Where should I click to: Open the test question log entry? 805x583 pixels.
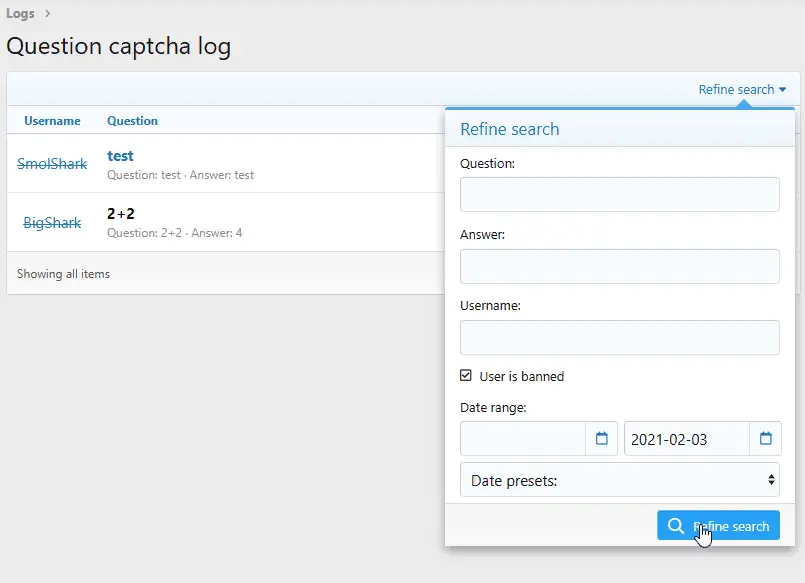[120, 156]
